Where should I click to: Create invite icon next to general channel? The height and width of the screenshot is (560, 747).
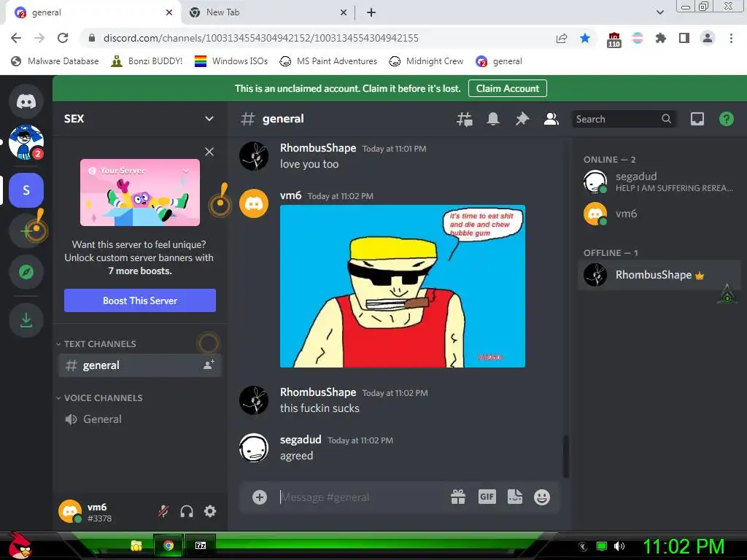pyautogui.click(x=209, y=365)
